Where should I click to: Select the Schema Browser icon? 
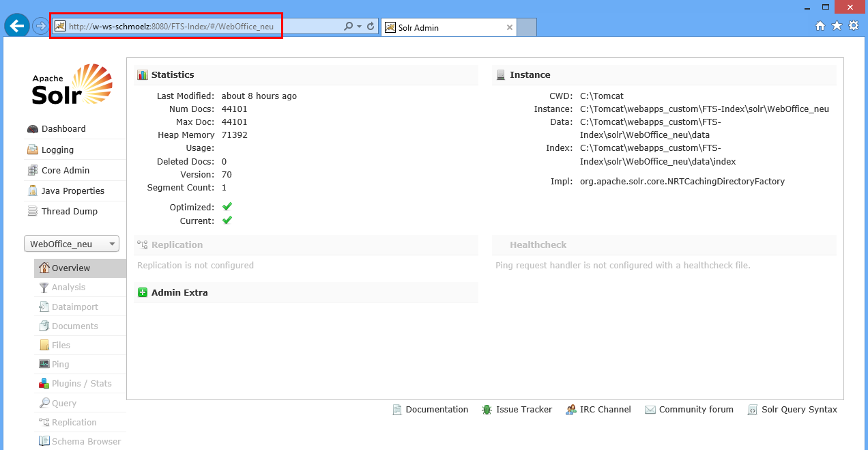point(44,441)
